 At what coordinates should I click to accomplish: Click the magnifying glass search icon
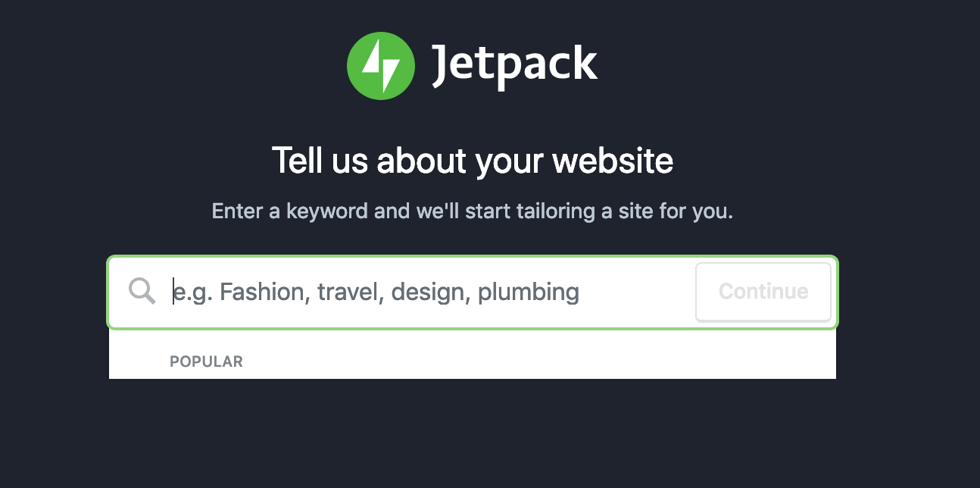tap(142, 291)
